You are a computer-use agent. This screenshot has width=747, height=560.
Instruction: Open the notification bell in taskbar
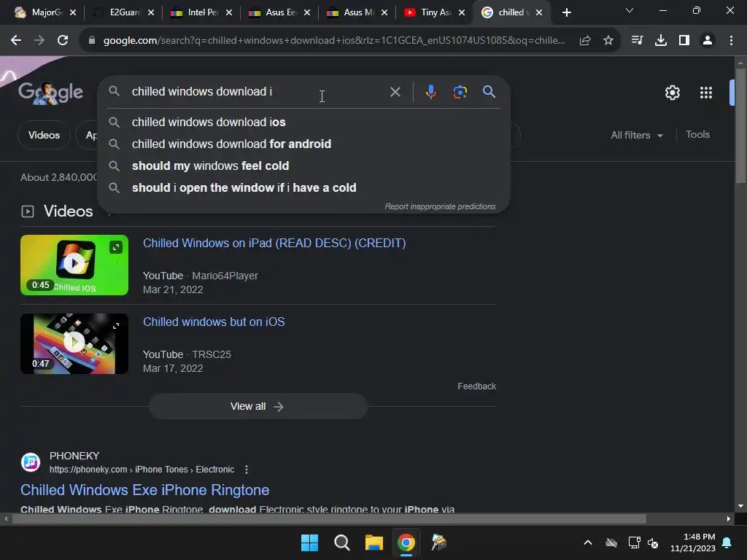[727, 542]
